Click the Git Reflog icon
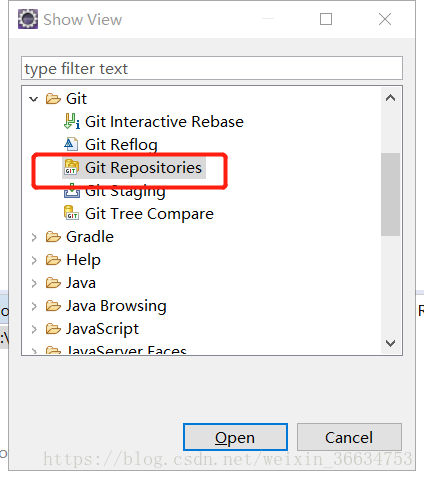The width and height of the screenshot is (424, 479). point(71,144)
